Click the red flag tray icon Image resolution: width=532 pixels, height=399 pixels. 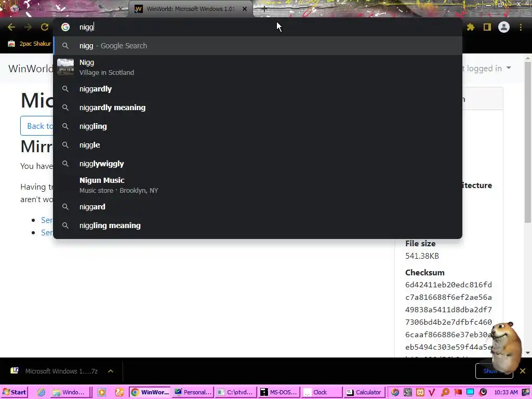[x=458, y=392]
